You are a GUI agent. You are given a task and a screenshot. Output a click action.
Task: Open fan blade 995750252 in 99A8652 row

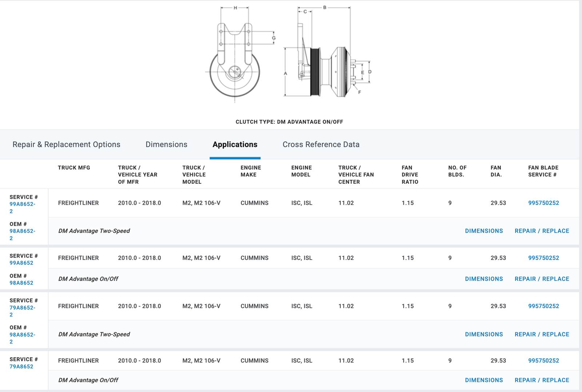[x=543, y=258]
